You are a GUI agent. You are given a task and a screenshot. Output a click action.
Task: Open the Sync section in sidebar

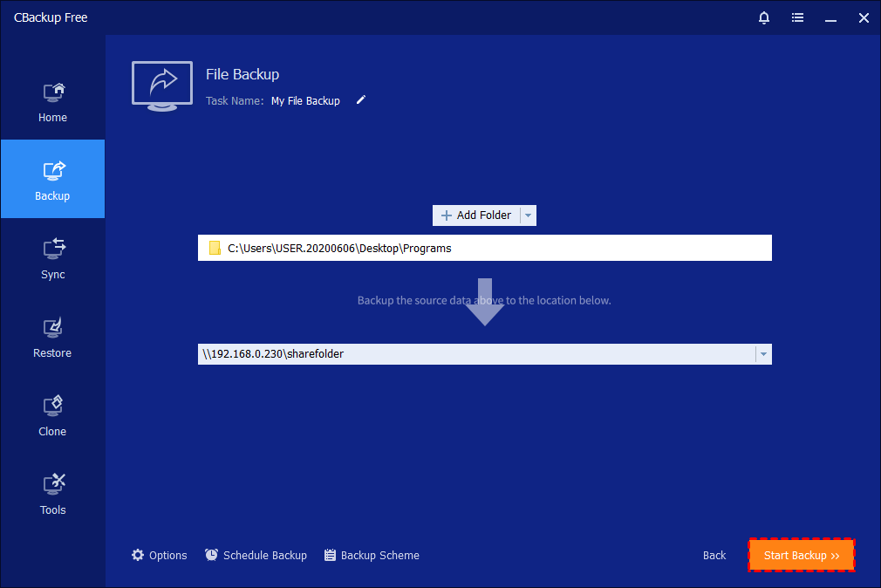pyautogui.click(x=52, y=258)
